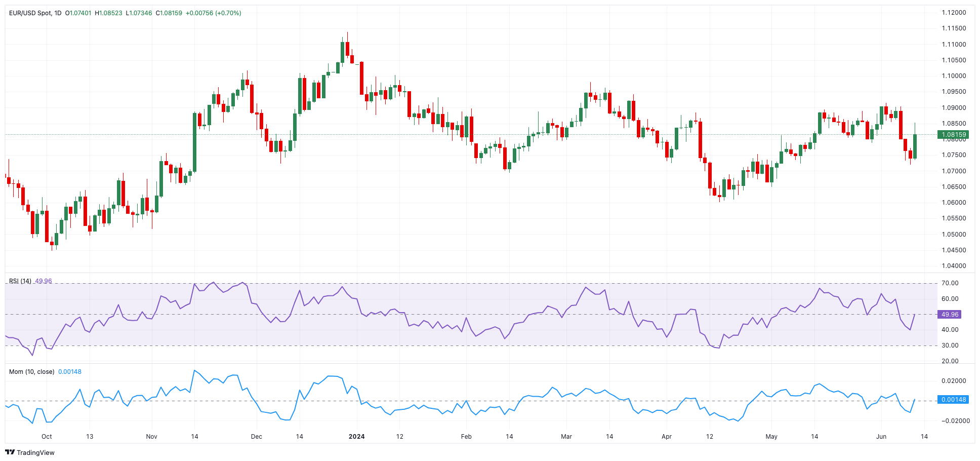Click the +0.00756 (+0.70%) change value
The width and height of the screenshot is (980, 461).
(x=213, y=13)
